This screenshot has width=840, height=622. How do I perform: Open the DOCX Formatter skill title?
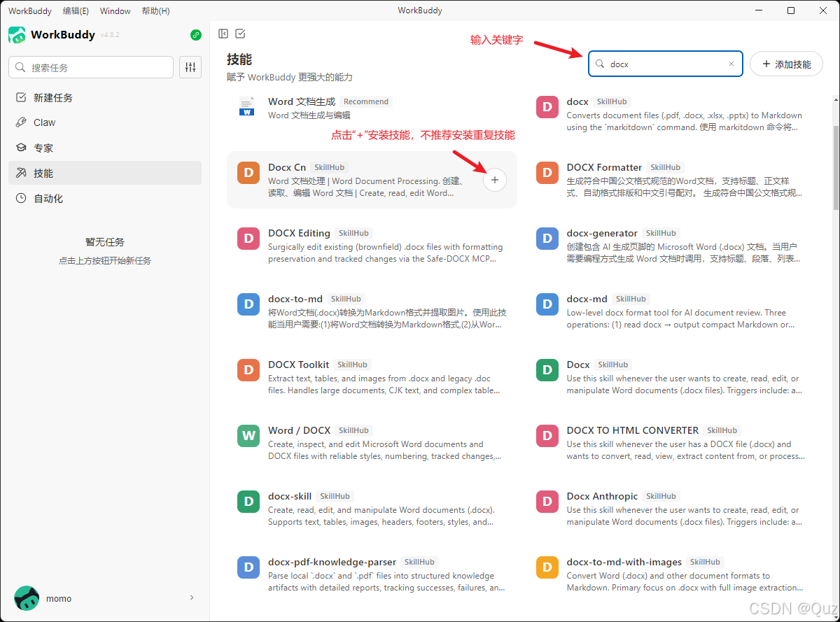coord(604,167)
